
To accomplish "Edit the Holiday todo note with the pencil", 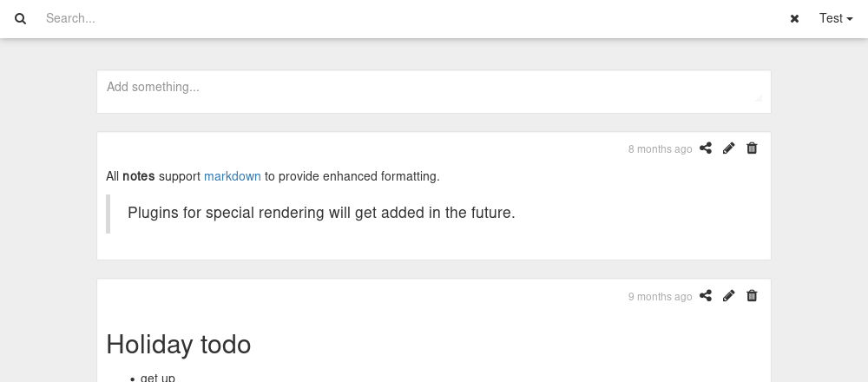I will [728, 296].
